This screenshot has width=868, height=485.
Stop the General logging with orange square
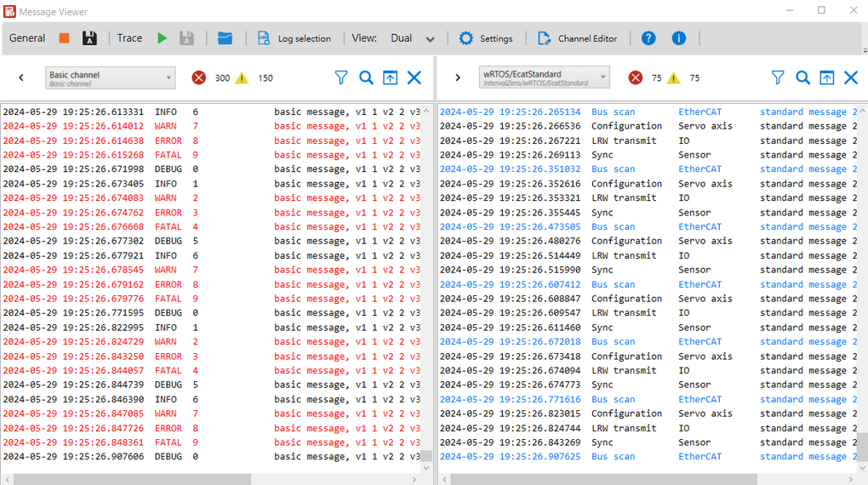[65, 38]
